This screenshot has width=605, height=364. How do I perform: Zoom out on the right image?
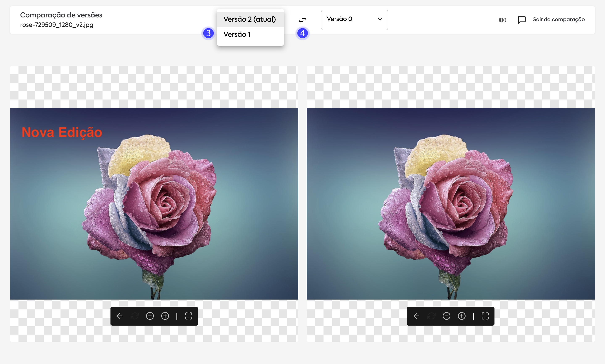tap(446, 316)
